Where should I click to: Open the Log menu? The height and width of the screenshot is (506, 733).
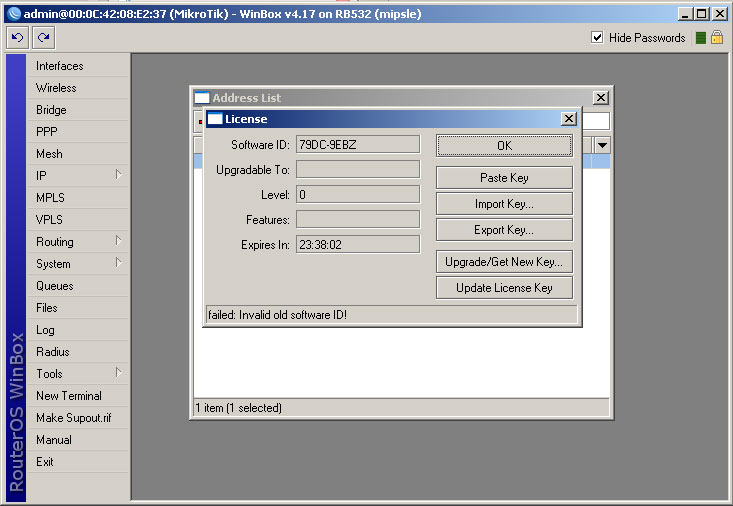coord(78,330)
